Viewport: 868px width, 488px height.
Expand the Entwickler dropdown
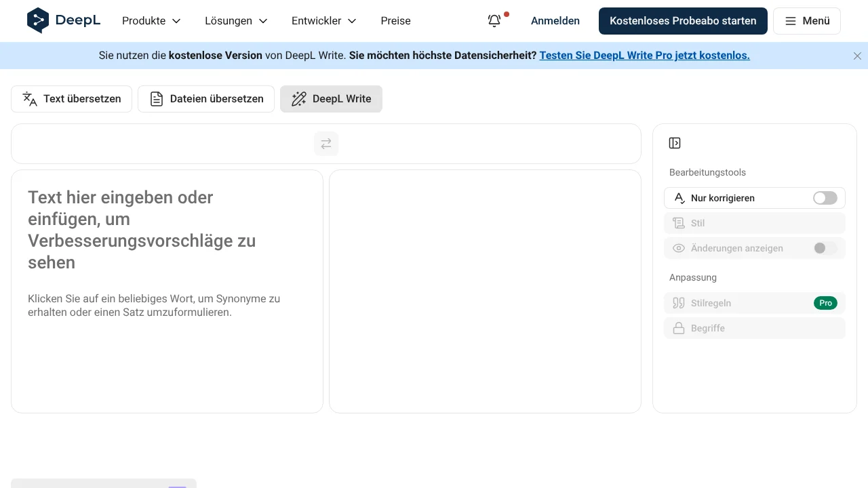[324, 21]
